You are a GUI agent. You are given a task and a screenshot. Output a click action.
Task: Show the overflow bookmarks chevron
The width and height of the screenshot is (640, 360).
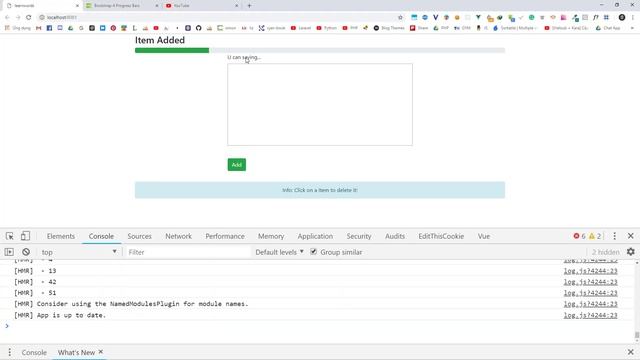(x=632, y=28)
